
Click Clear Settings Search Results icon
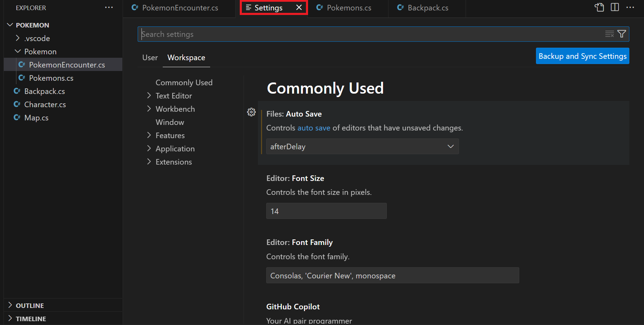609,34
